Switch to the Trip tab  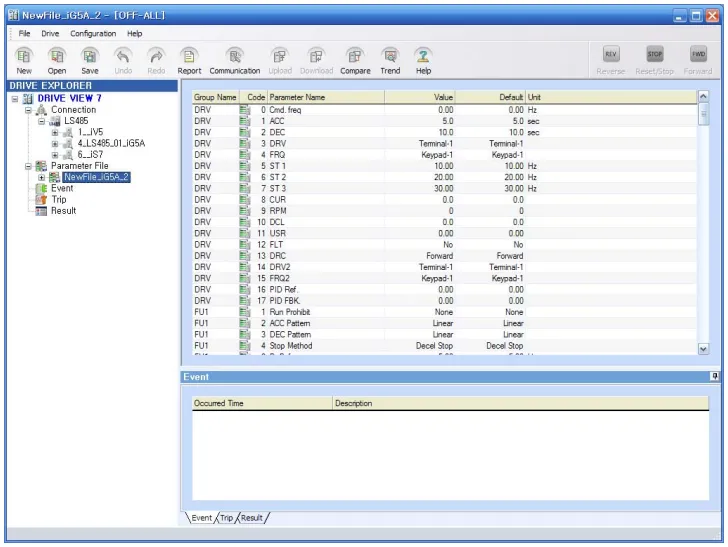point(226,518)
